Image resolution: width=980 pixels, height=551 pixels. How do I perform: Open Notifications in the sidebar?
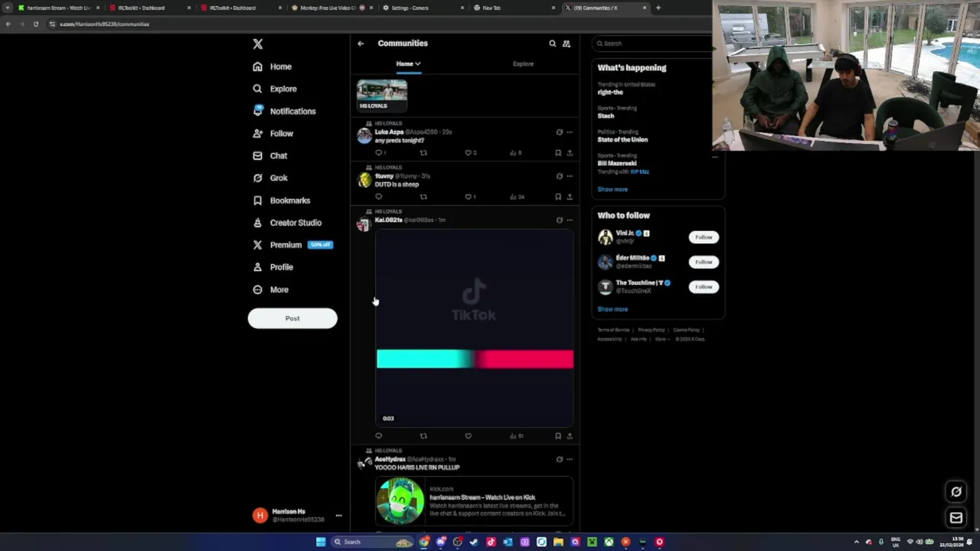pos(284,111)
